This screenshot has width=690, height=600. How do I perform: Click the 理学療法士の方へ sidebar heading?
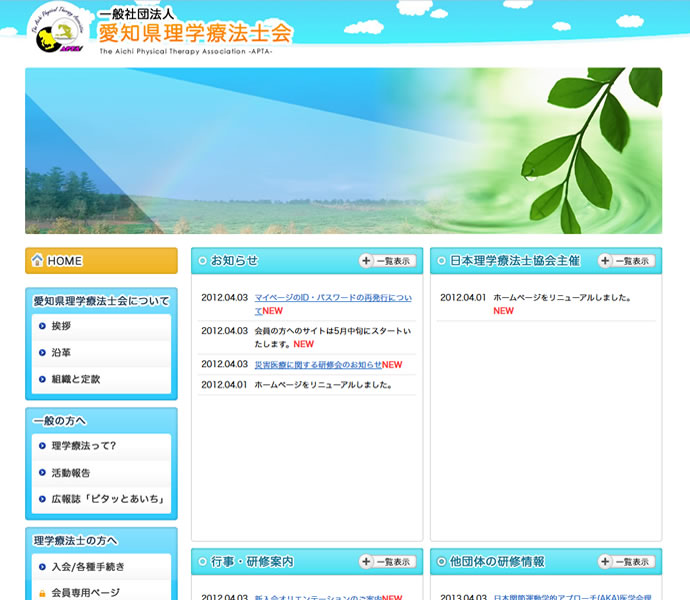pyautogui.click(x=76, y=541)
